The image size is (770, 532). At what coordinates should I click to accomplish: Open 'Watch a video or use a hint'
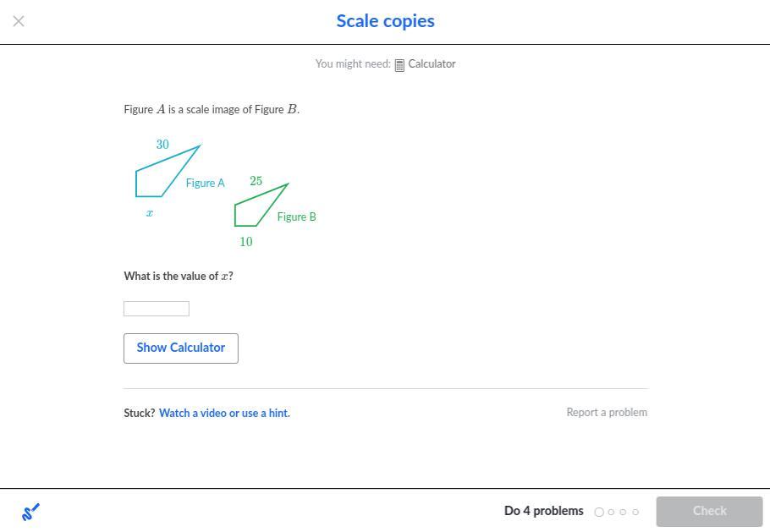tap(224, 413)
